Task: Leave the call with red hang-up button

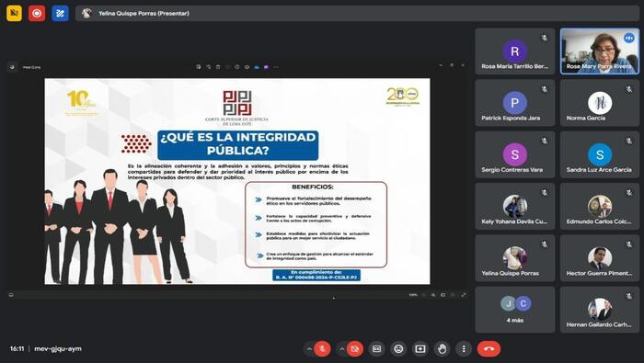Action: point(489,348)
